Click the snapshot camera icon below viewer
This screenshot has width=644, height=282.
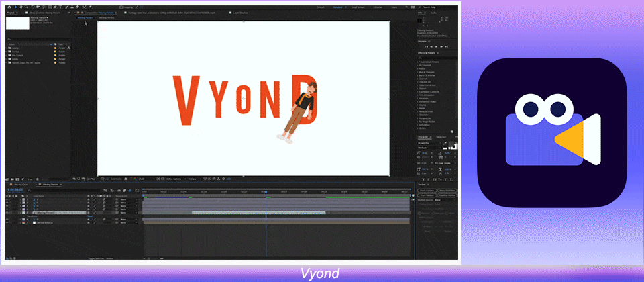click(125, 179)
